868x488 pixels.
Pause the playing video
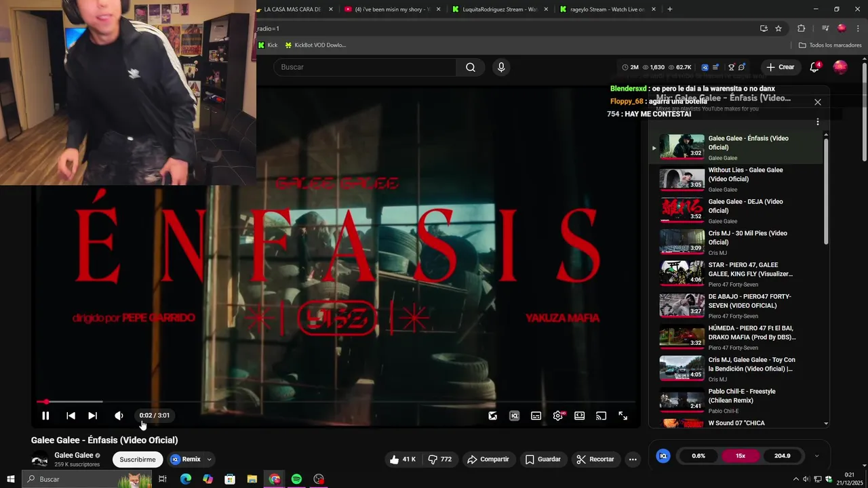(x=45, y=415)
